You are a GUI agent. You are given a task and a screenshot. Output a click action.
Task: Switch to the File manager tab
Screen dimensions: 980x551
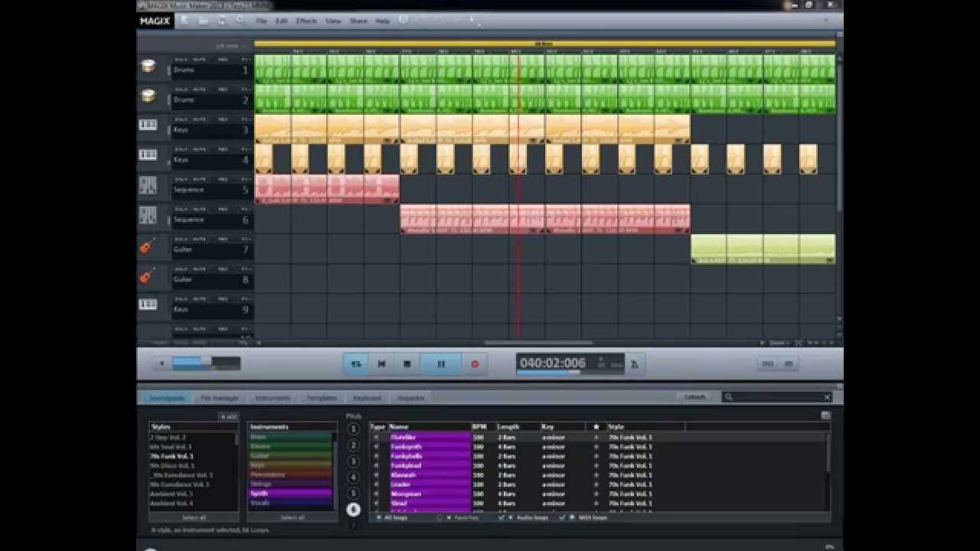pyautogui.click(x=220, y=398)
